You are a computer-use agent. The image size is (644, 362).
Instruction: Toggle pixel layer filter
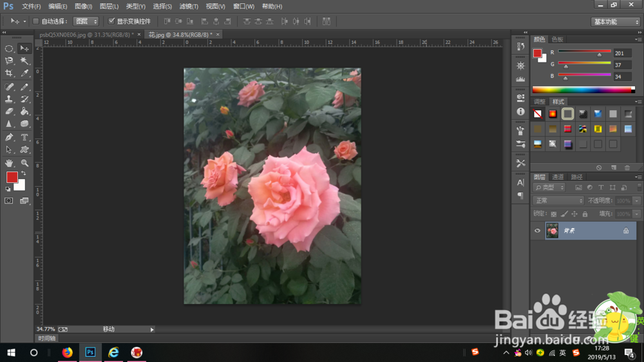[579, 187]
